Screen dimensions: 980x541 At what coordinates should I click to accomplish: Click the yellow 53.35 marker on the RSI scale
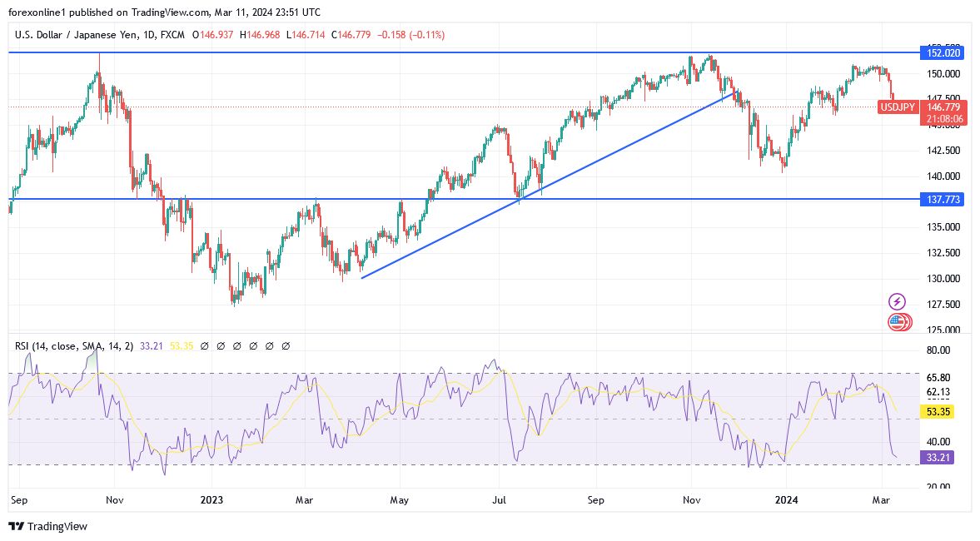tap(938, 411)
